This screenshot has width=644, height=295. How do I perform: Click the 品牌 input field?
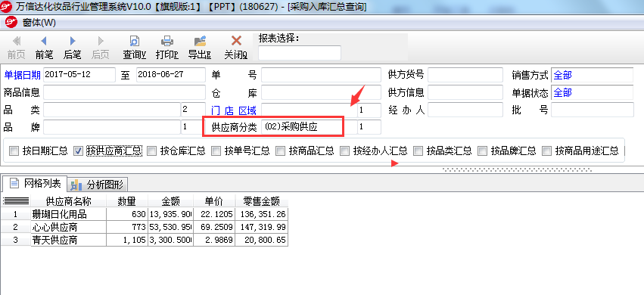[112, 127]
